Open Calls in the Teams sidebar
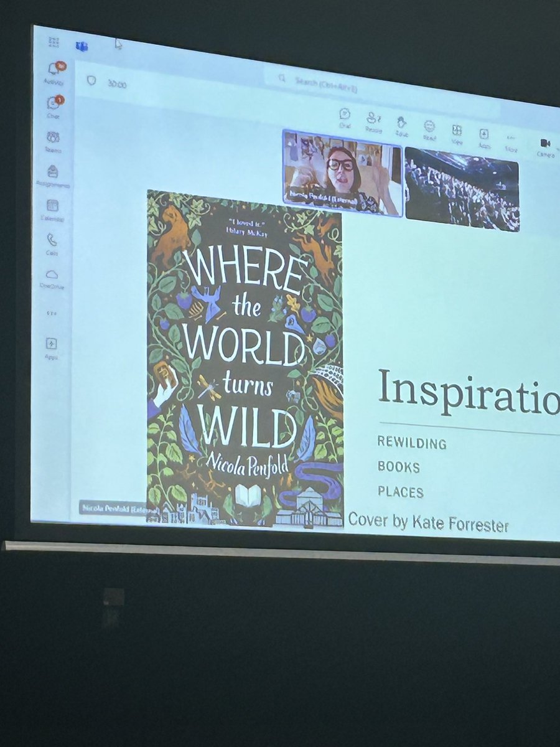This screenshot has height=747, width=560. click(52, 243)
